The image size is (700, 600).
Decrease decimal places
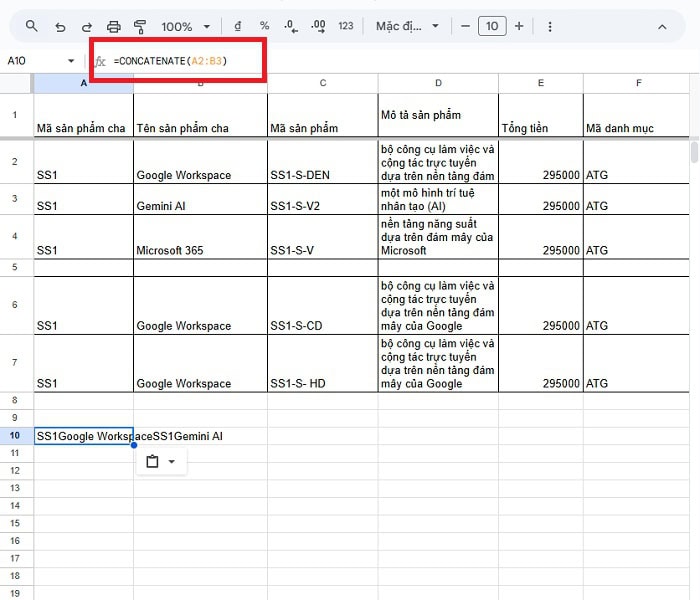click(x=290, y=26)
